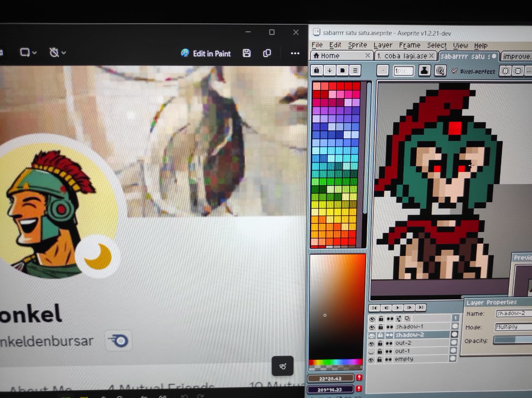The height and width of the screenshot is (398, 532).
Task: Click the sort palette down-arrow button
Action: (x=329, y=70)
